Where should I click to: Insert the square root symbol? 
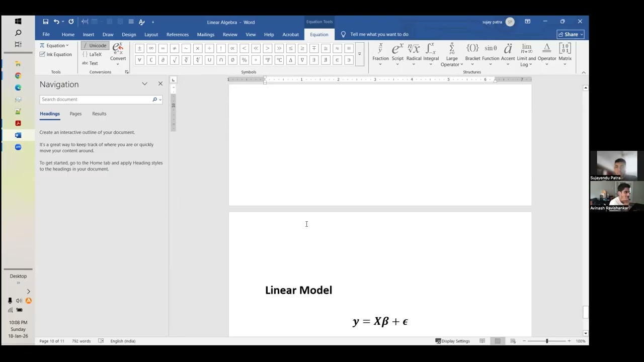[x=174, y=60]
